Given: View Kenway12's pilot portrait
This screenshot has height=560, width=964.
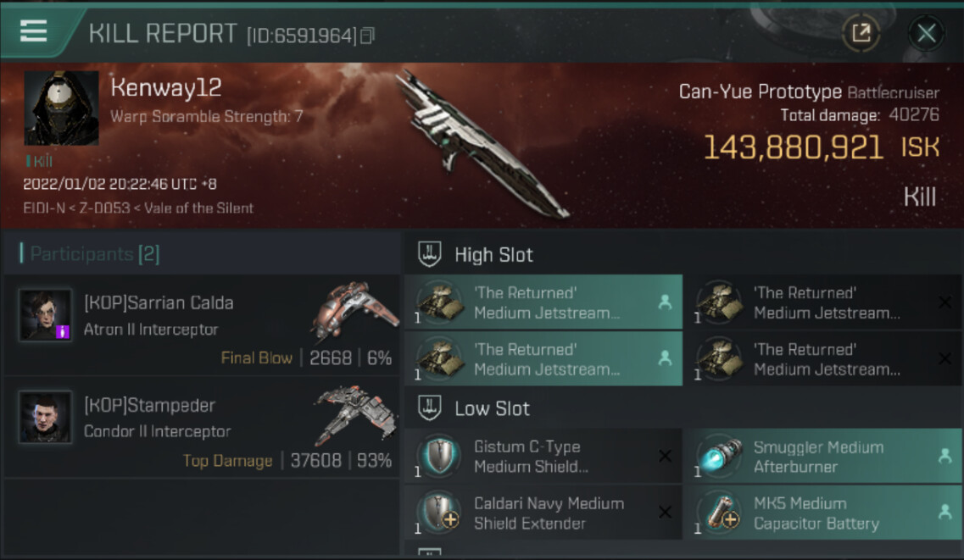Looking at the screenshot, I should click(61, 108).
